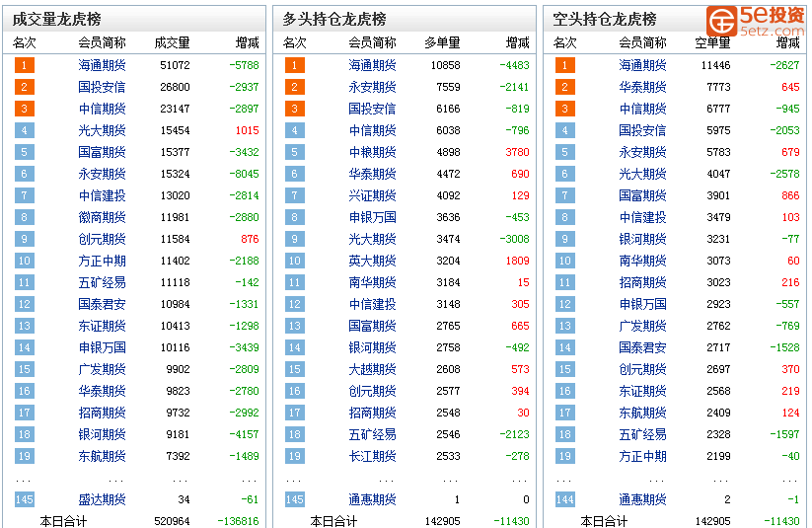Image resolution: width=812 pixels, height=528 pixels.
Task: Click short position value 11446 for 海通期货
Action: pyautogui.click(x=715, y=65)
